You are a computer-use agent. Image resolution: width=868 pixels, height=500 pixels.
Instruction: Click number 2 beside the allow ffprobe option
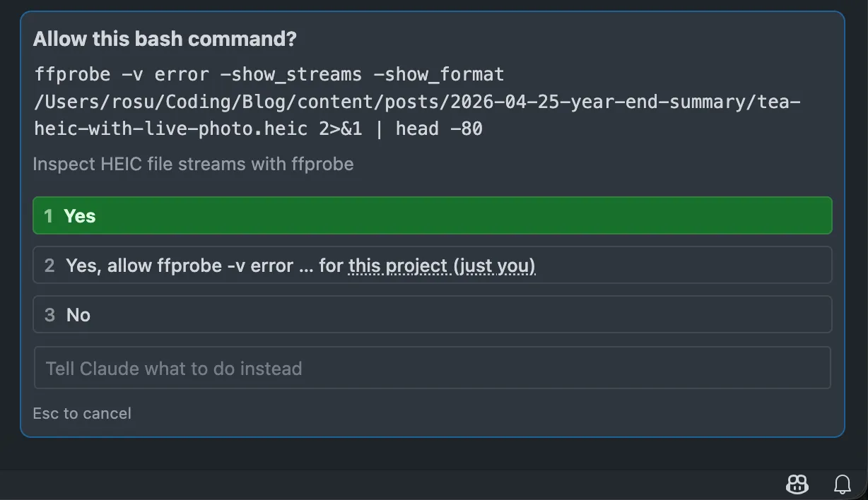click(x=49, y=266)
